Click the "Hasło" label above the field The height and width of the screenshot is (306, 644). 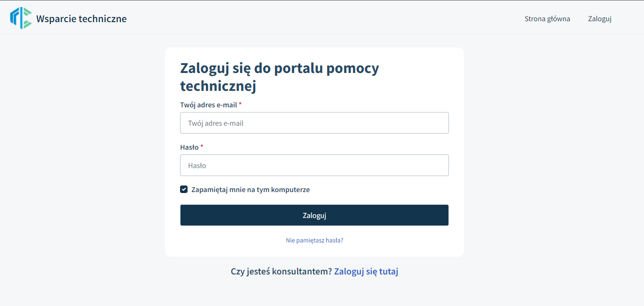pyautogui.click(x=189, y=147)
